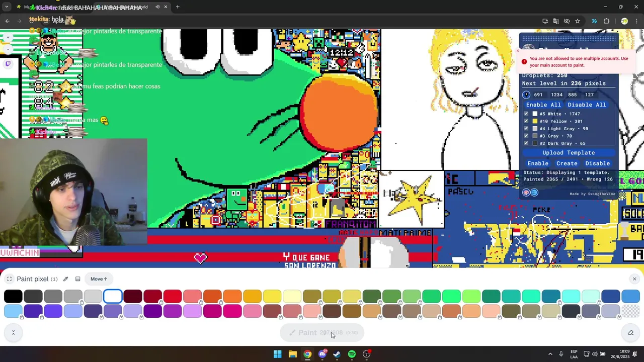Click the coordinate field showing 1234
Viewport: 644px width, 362px height.
(x=556, y=95)
